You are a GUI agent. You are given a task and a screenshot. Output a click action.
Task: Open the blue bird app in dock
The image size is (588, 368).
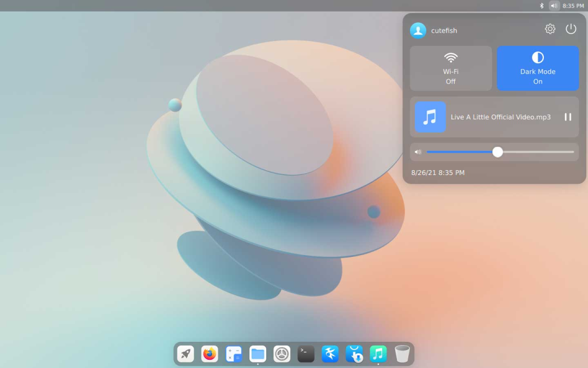point(330,354)
